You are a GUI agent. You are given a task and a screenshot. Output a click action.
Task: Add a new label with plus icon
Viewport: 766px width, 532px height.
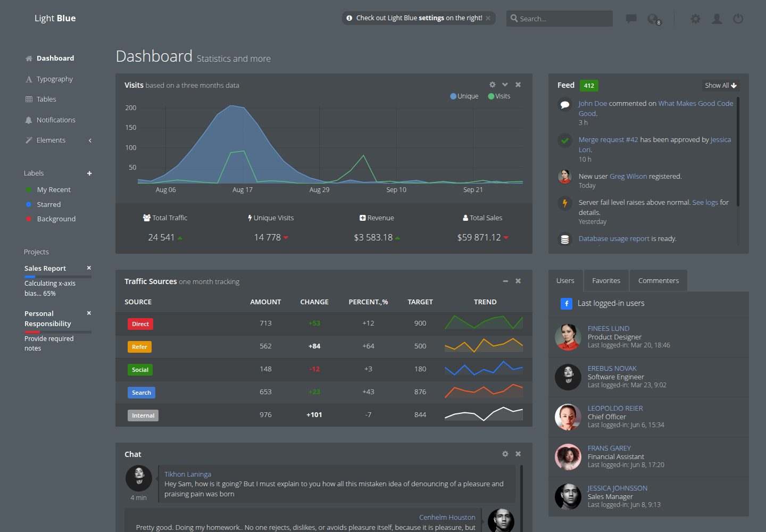(x=89, y=173)
